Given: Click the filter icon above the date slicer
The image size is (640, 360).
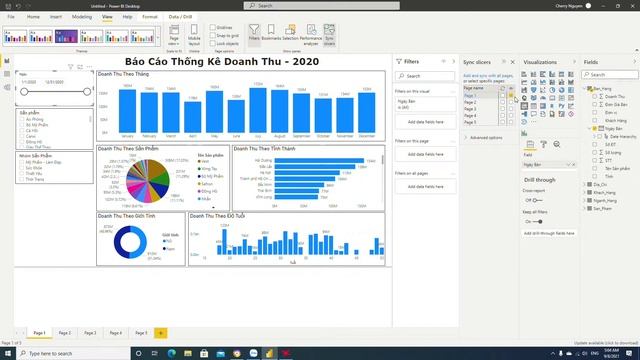Looking at the screenshot, I should coord(70,67).
